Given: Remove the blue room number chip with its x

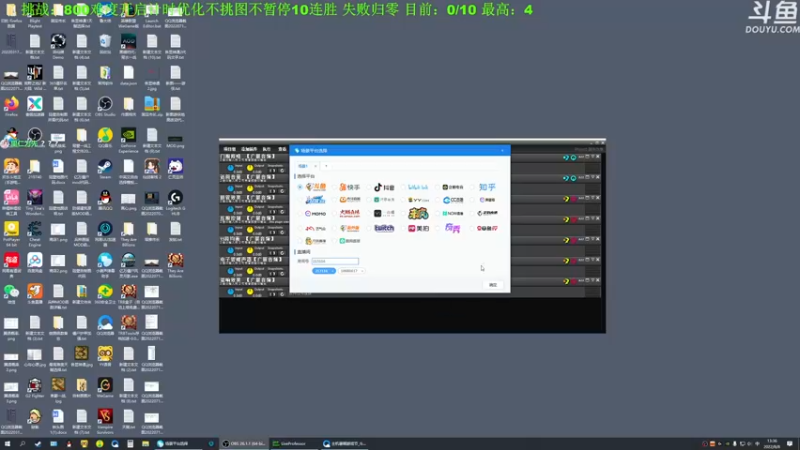Looking at the screenshot, I should click(x=332, y=271).
